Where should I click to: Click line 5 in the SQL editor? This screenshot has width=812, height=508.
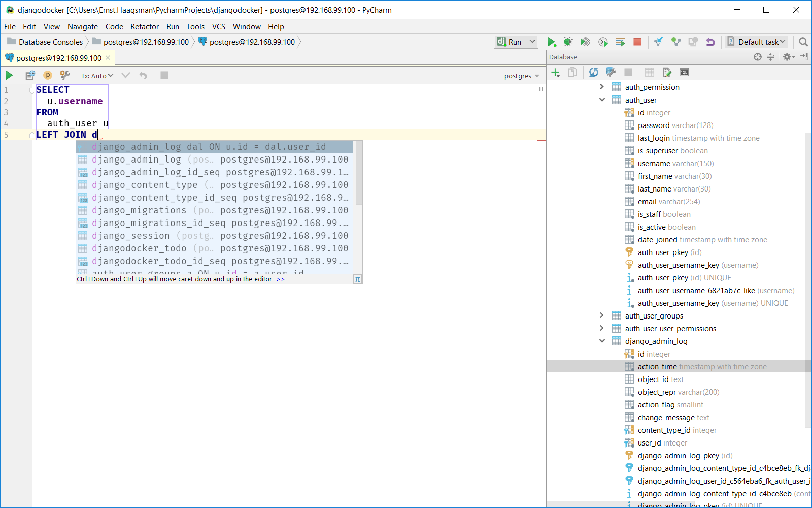tap(288, 135)
